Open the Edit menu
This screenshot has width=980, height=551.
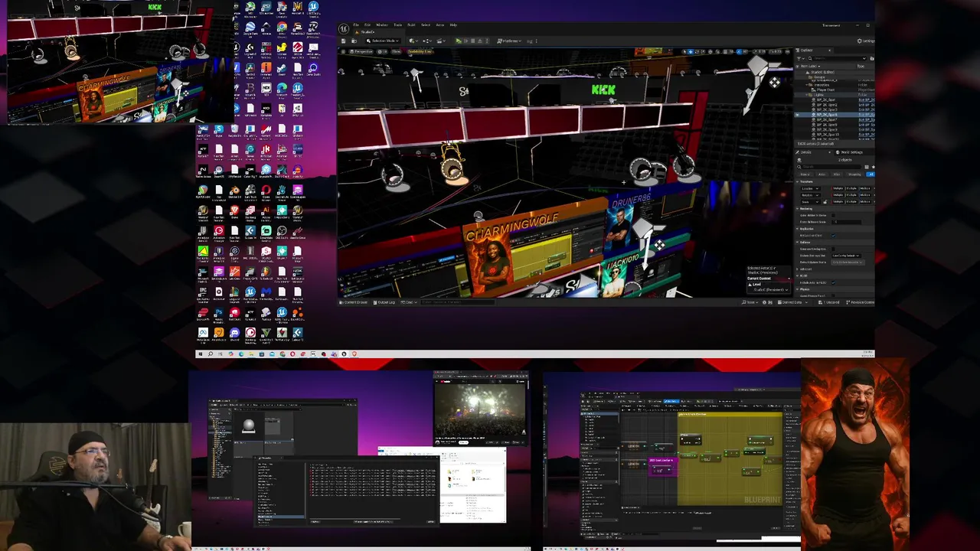pyautogui.click(x=367, y=24)
